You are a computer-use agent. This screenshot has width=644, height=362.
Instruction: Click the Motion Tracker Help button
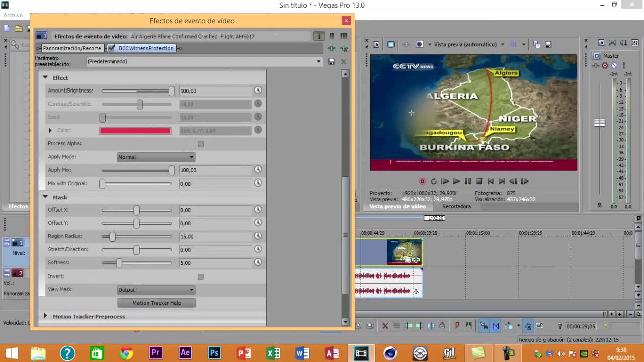click(x=156, y=303)
